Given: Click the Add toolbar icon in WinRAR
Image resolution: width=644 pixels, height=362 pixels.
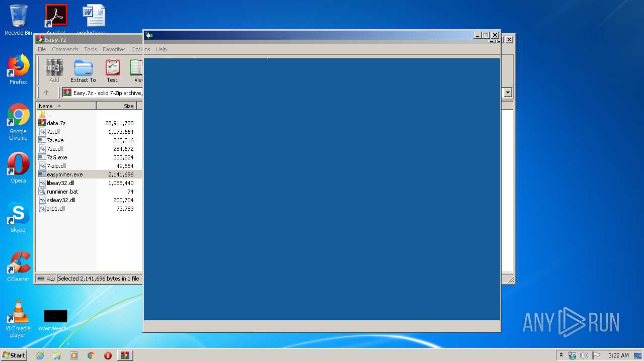Looking at the screenshot, I should pos(54,71).
